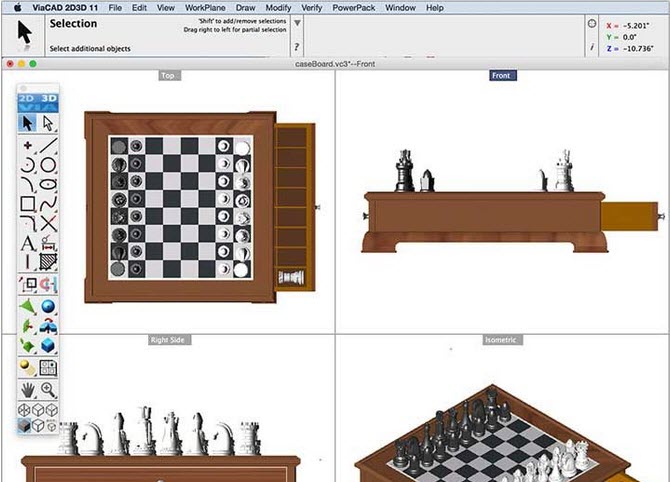Activate the Dimension tool
The width and height of the screenshot is (670, 482).
point(48,243)
